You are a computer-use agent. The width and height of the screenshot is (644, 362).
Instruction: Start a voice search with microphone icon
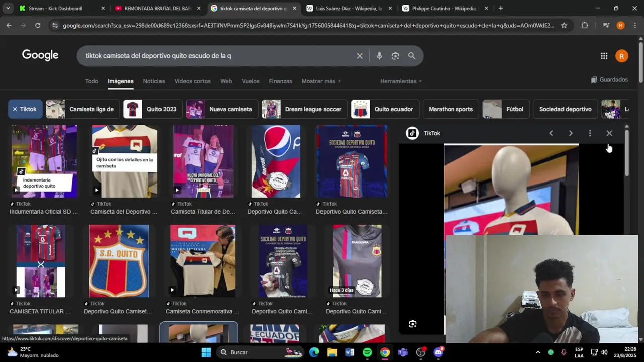[379, 56]
